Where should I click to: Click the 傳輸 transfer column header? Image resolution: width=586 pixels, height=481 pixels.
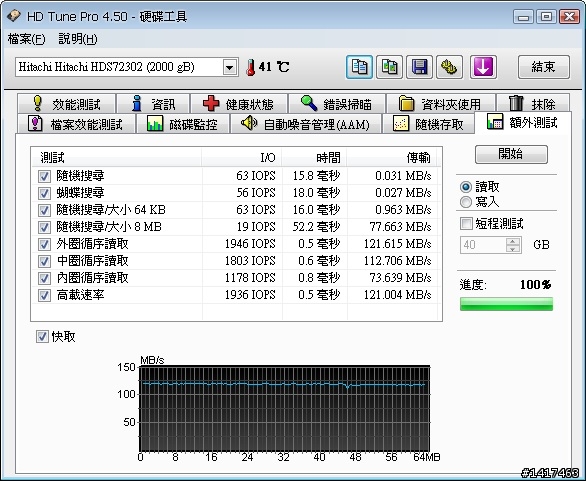coord(392,158)
